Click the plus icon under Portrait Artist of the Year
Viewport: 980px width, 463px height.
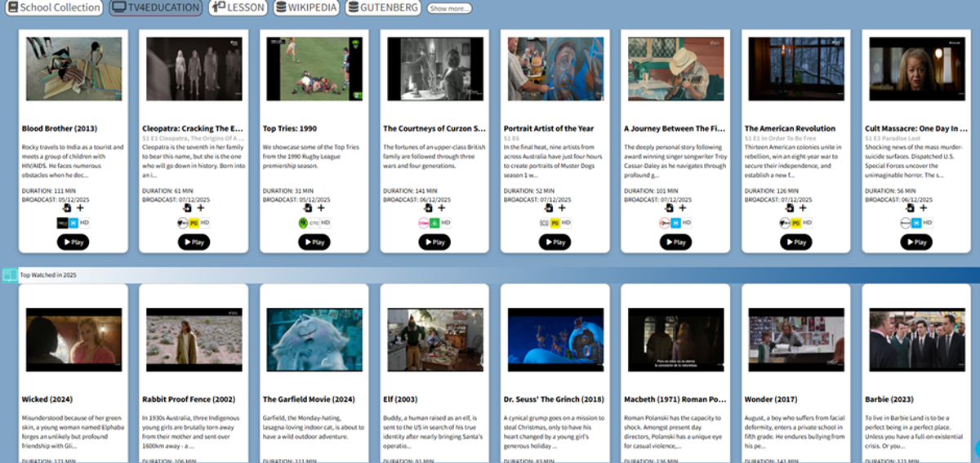[563, 208]
